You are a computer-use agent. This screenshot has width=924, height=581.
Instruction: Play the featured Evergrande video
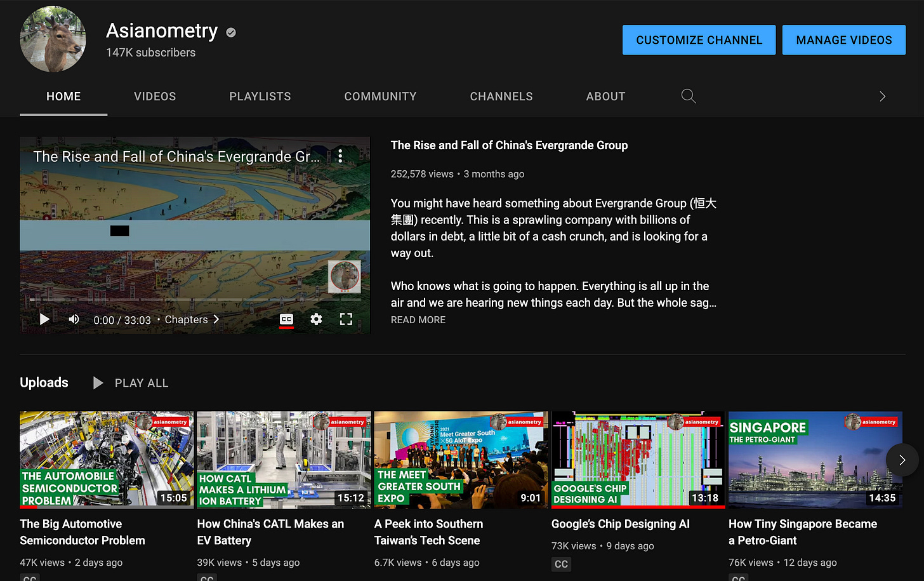tap(44, 319)
